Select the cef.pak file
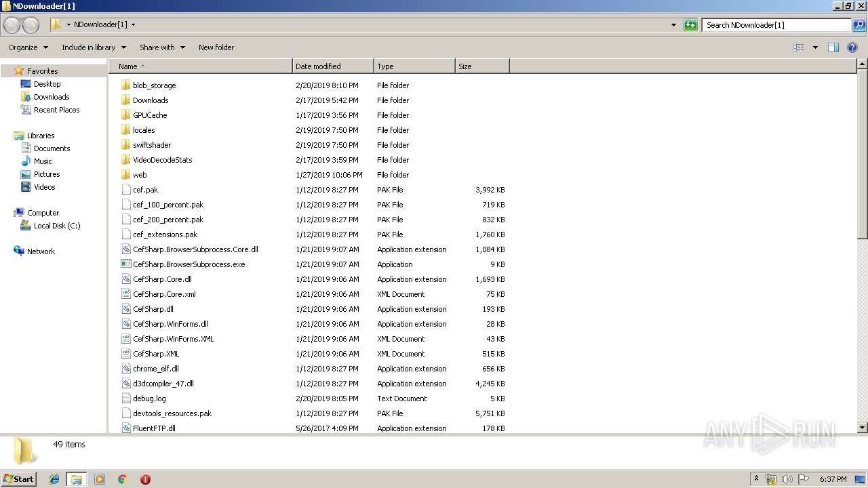 click(145, 190)
